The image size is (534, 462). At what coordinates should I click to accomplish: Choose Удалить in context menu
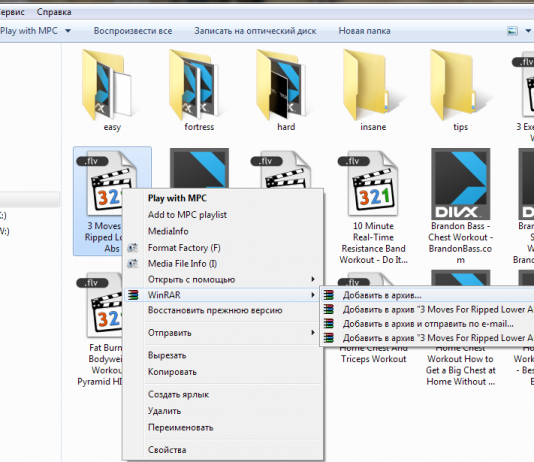click(164, 411)
